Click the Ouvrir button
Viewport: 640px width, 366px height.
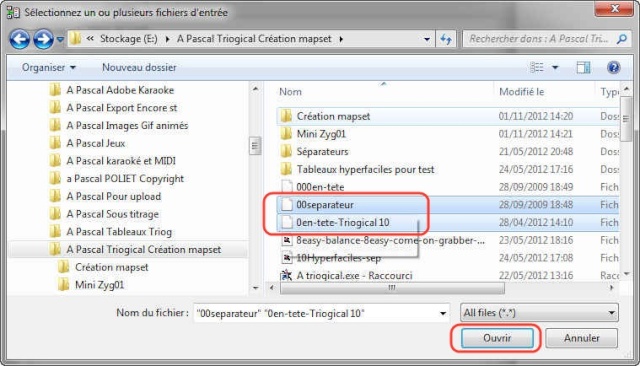click(497, 338)
